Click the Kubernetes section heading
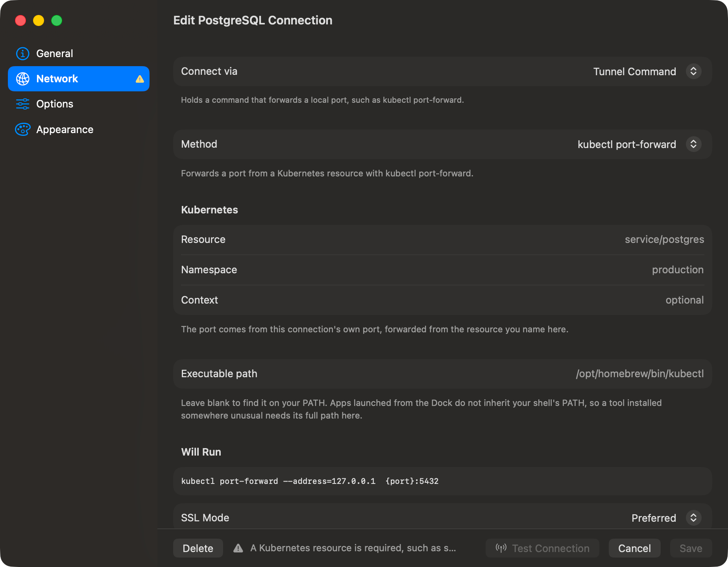 pos(209,210)
